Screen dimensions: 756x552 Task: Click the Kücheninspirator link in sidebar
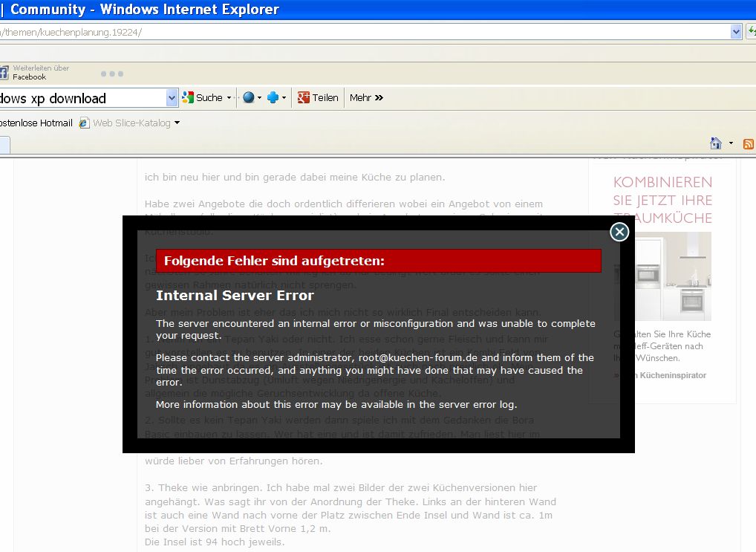(x=663, y=375)
